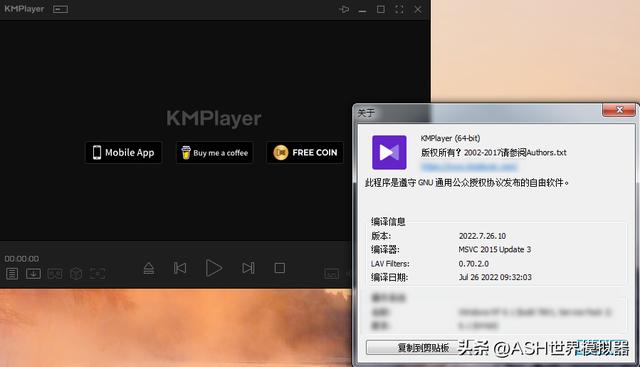This screenshot has height=367, width=640.
Task: Minimize the KMPlayer window
Action: point(362,10)
